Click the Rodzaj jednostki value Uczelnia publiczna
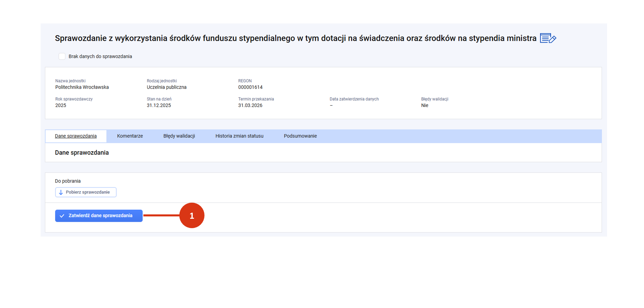The width and height of the screenshot is (644, 308). click(167, 87)
